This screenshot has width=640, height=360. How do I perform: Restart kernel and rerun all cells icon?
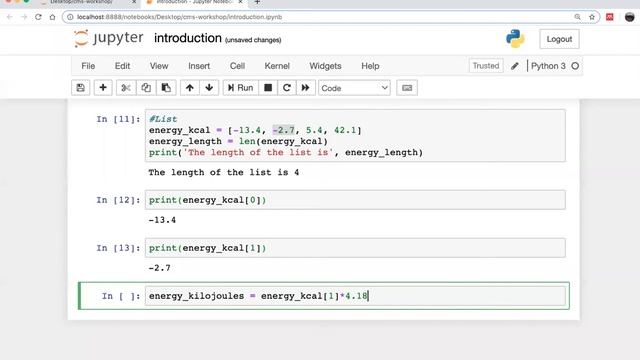click(306, 88)
